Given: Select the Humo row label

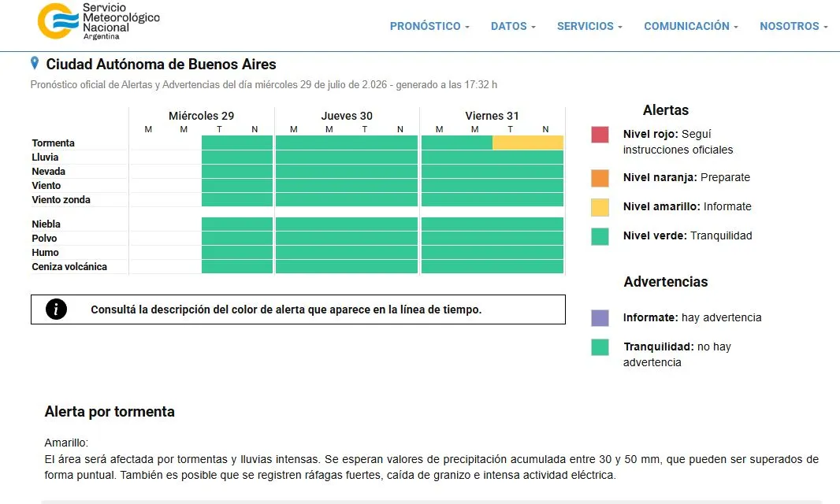Looking at the screenshot, I should coord(45,252).
